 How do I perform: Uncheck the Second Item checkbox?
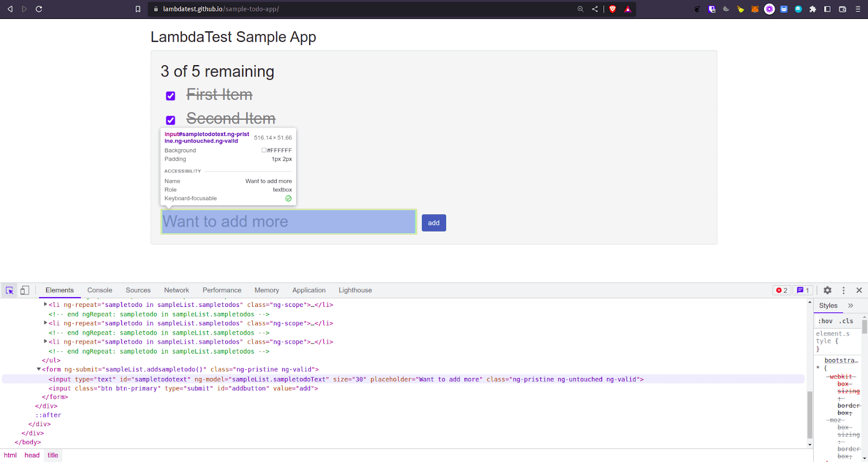pyautogui.click(x=170, y=120)
